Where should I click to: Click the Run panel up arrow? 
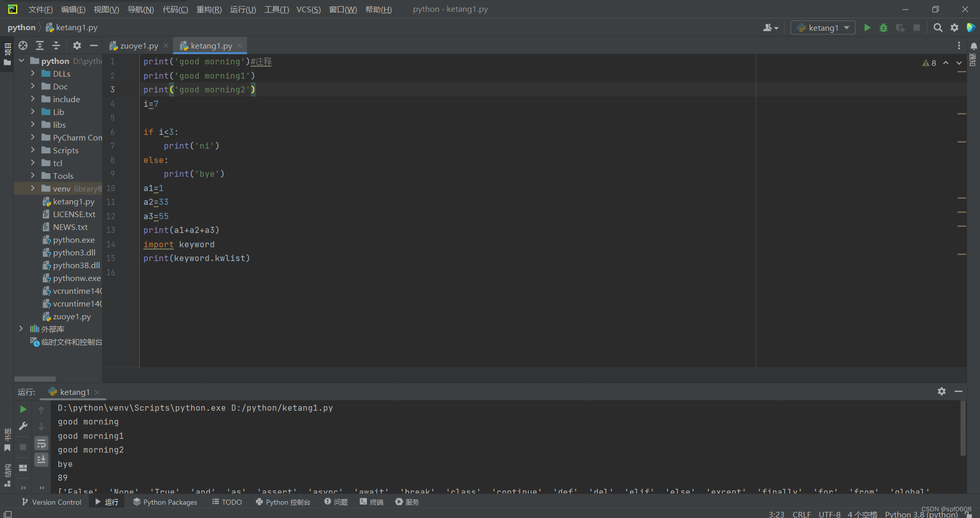coord(41,410)
